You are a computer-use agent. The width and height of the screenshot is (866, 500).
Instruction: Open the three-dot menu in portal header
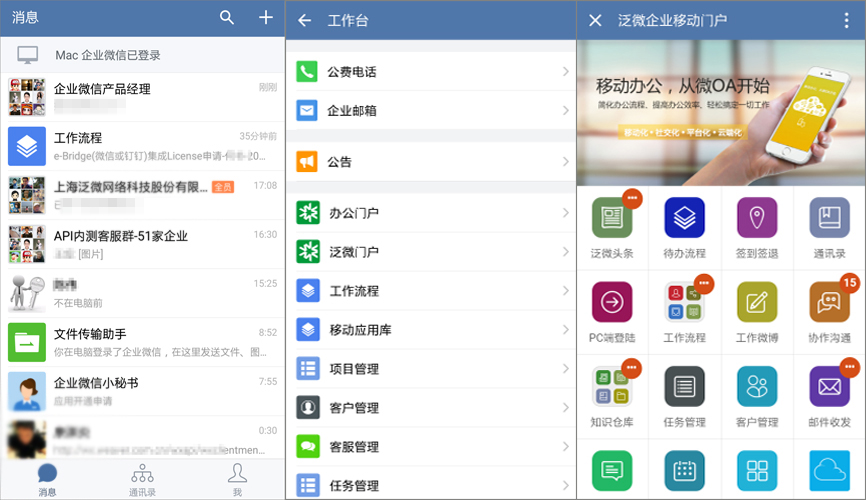(x=846, y=20)
